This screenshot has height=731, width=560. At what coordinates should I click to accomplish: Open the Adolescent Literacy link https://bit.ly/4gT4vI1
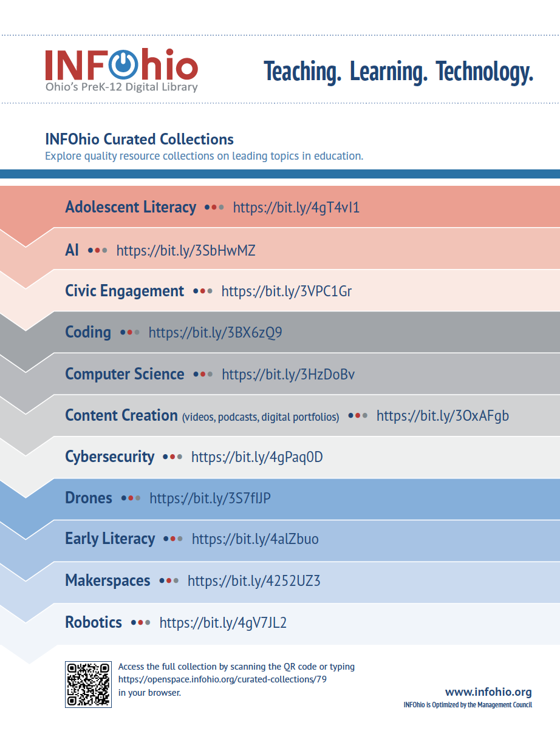(296, 208)
